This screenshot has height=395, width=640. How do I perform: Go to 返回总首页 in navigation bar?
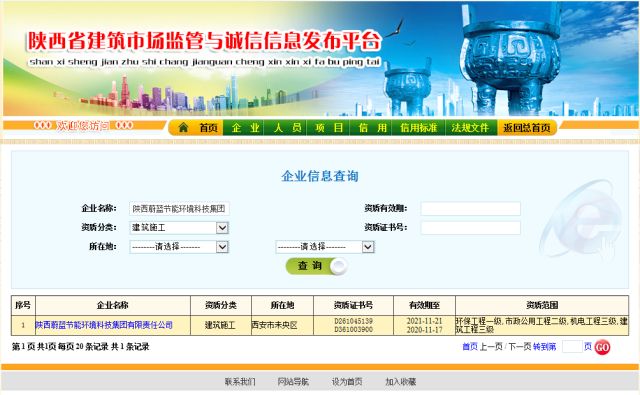point(527,128)
